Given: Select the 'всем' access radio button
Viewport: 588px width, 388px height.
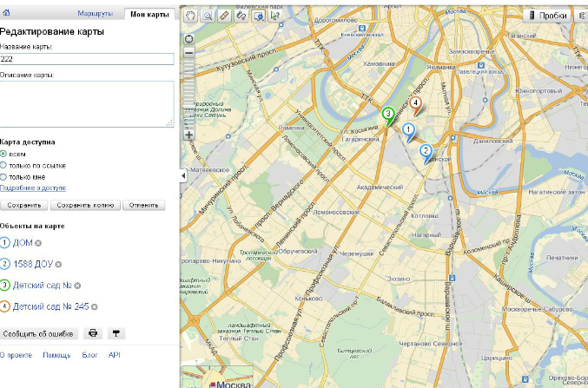Looking at the screenshot, I should 4,154.
